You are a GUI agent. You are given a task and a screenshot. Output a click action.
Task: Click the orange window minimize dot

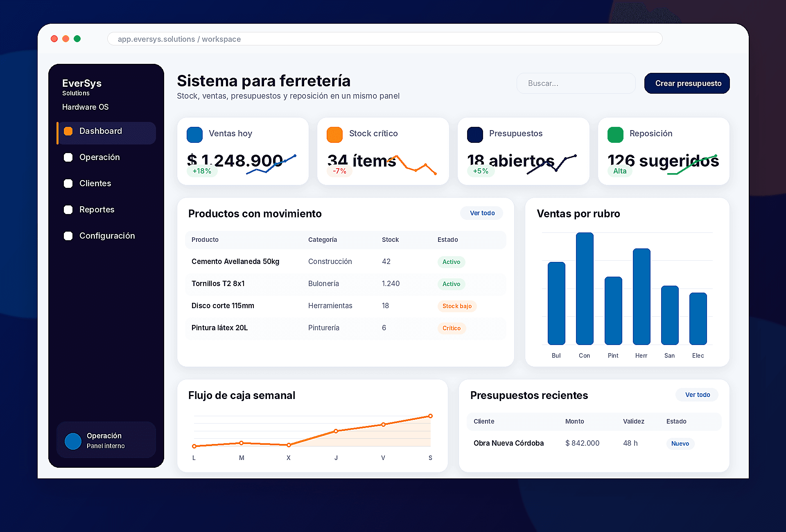coord(65,39)
